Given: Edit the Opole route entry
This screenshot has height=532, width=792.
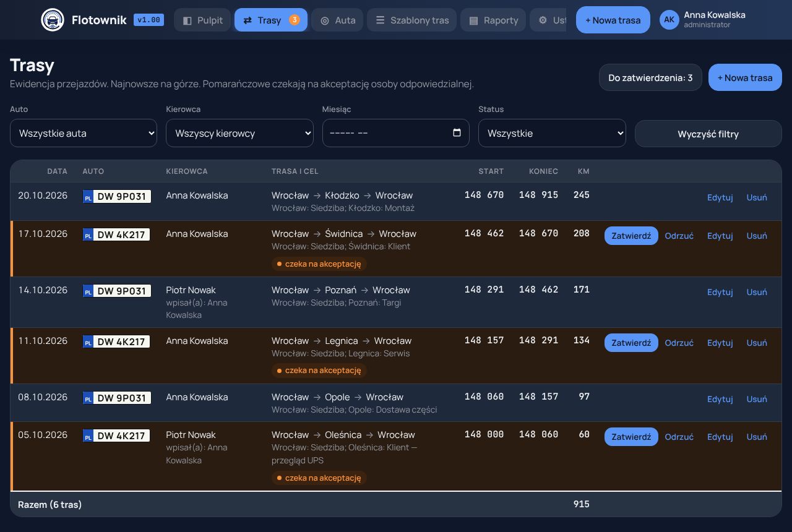Looking at the screenshot, I should [x=720, y=399].
